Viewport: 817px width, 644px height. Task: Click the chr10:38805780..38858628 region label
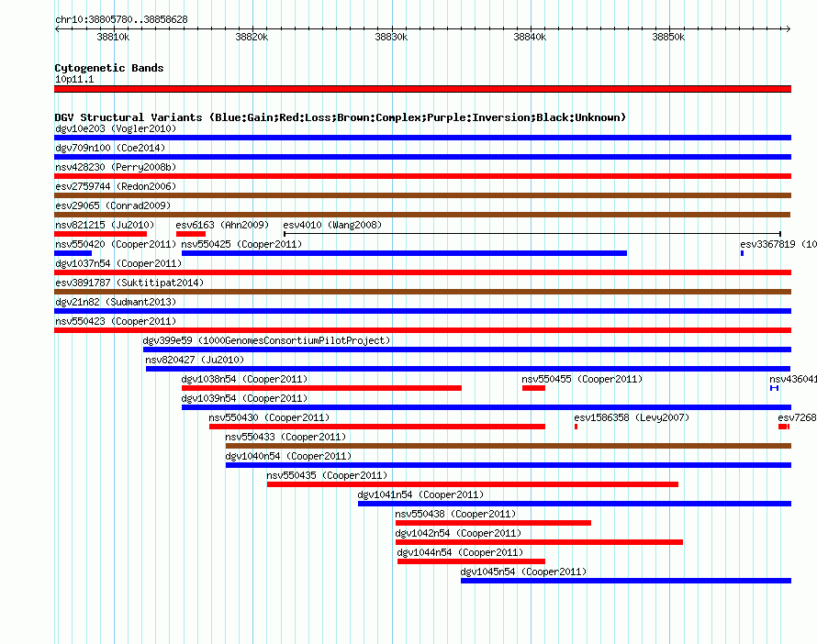pyautogui.click(x=121, y=19)
